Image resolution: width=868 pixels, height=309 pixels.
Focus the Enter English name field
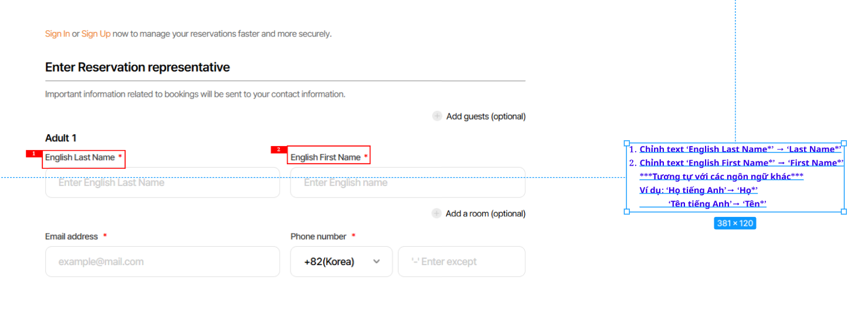408,183
